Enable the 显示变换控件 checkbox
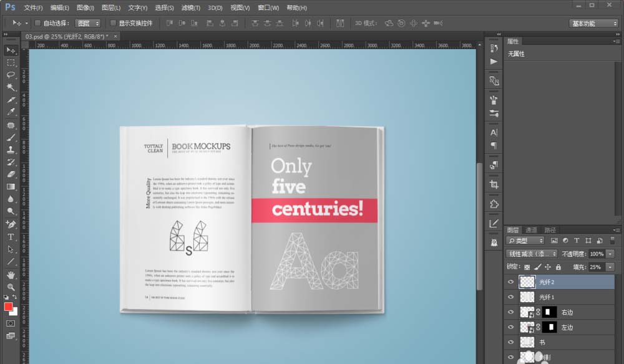The height and width of the screenshot is (364, 624). [x=113, y=23]
